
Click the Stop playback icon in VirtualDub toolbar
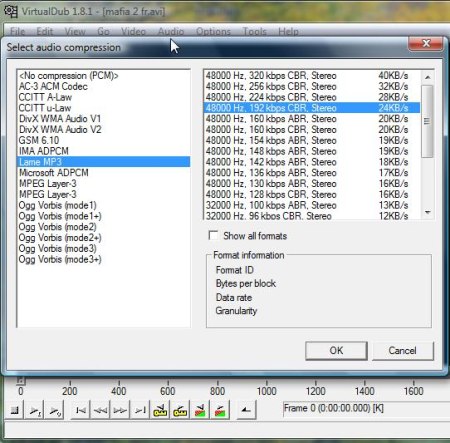14,410
